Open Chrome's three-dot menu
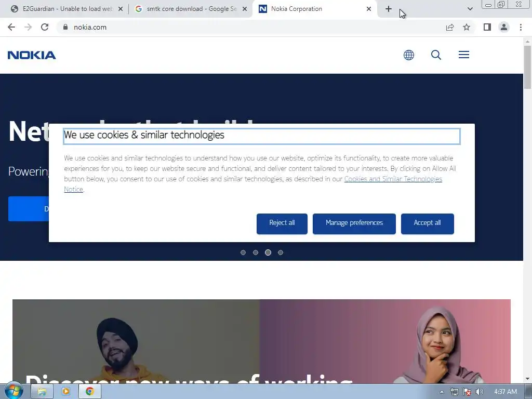 pos(521,27)
